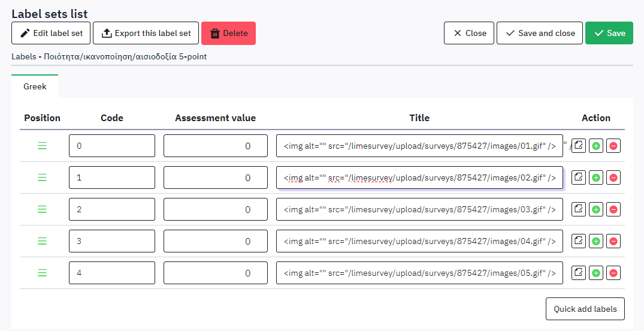Click Edit label set button
Screen dimensions: 644x331
click(x=51, y=33)
